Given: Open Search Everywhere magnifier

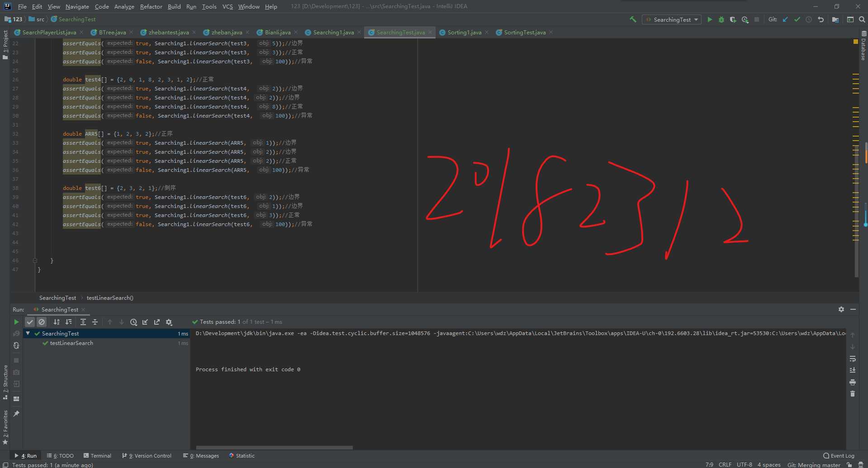Looking at the screenshot, I should tap(862, 19).
